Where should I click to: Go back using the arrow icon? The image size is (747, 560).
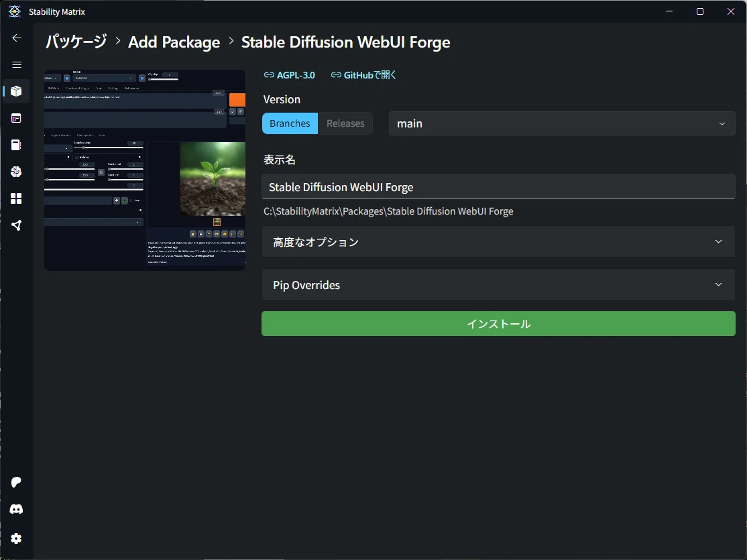point(17,38)
